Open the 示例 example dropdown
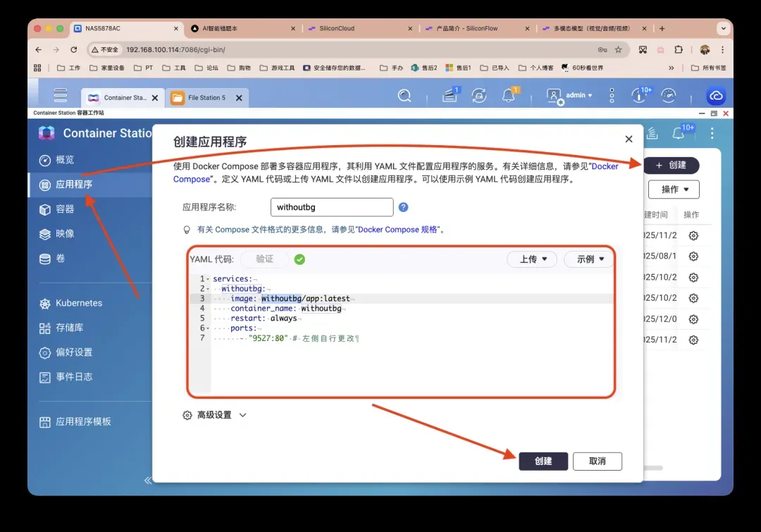Viewport: 761px width, 532px height. [589, 259]
